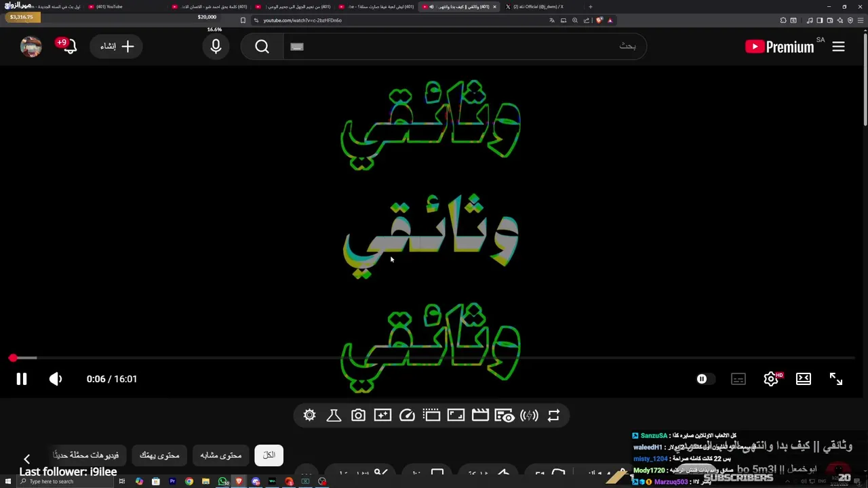This screenshot has height=488, width=868.
Task: Seek along the red video progress bar
Action: point(434,358)
